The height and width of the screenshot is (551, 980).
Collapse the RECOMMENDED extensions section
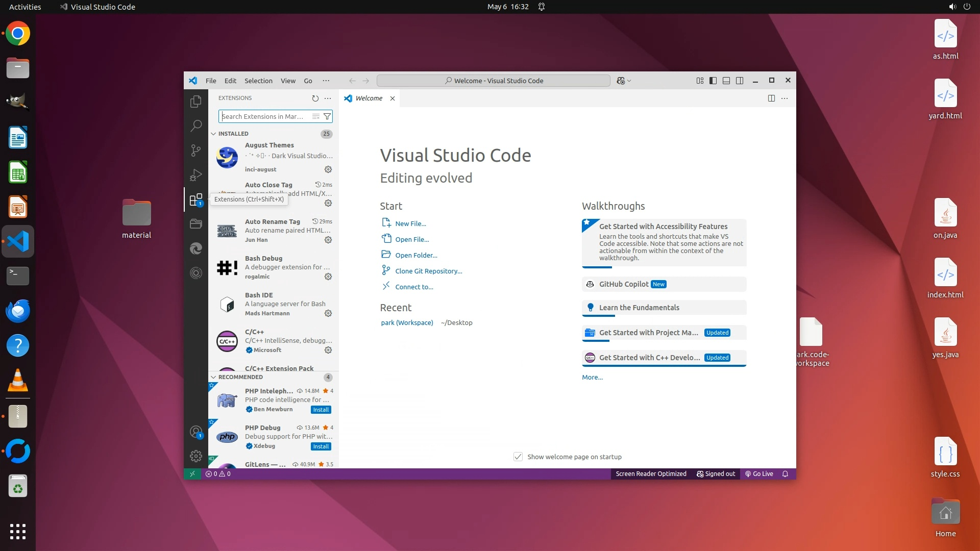tap(213, 377)
